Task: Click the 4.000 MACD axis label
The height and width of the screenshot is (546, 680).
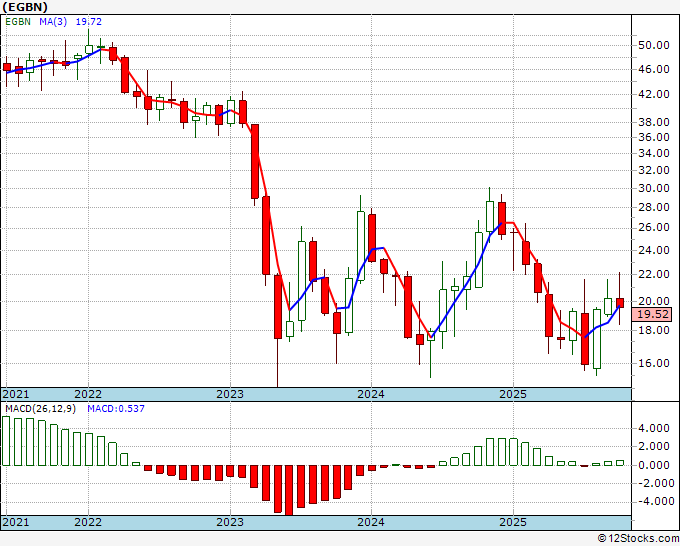Action: [654, 428]
